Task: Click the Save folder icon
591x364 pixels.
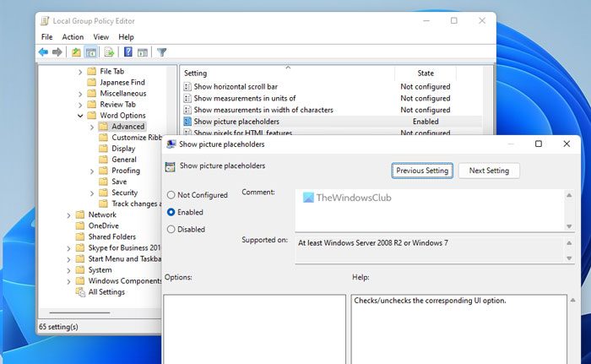Action: (103, 182)
